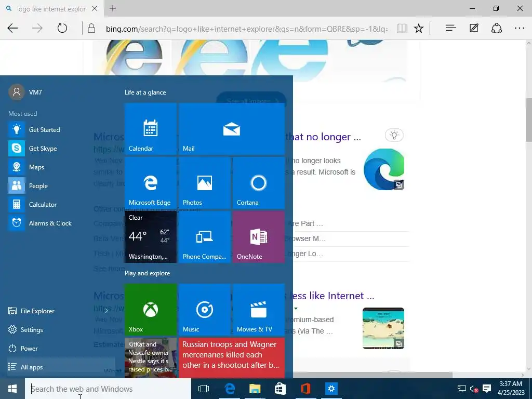Image resolution: width=532 pixels, height=399 pixels.
Task: Click Edge icon on the taskbar
Action: pos(230,389)
